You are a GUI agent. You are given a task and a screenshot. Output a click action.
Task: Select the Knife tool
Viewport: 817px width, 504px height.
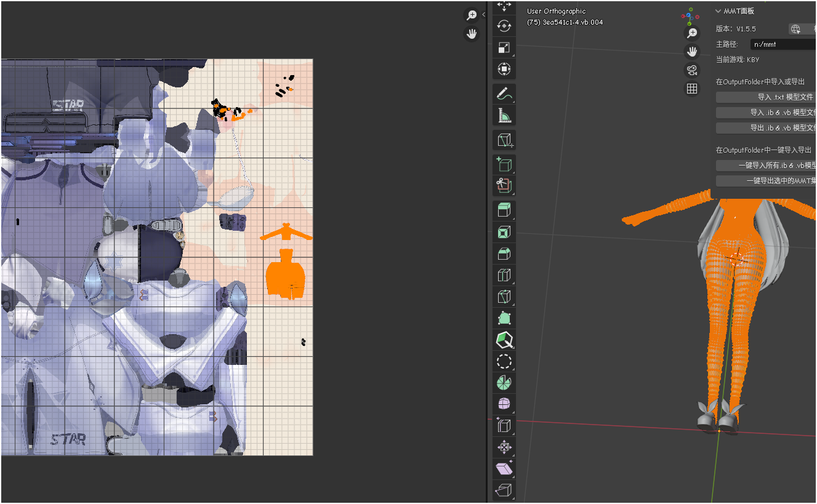coord(504,297)
